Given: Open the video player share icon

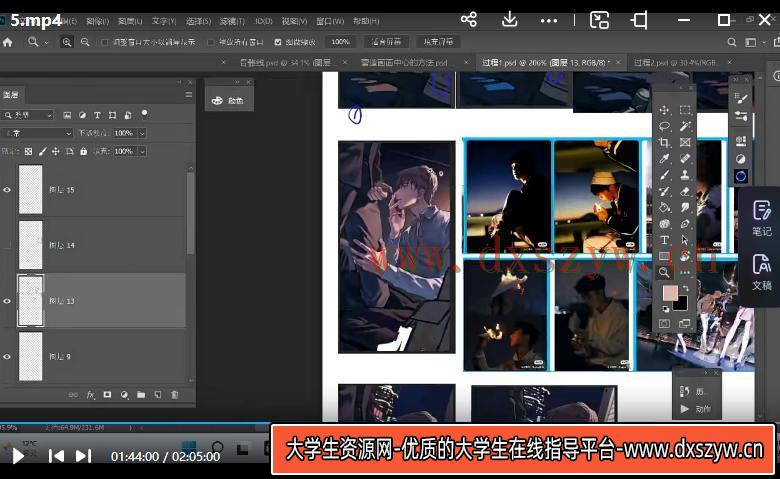Looking at the screenshot, I should pyautogui.click(x=469, y=20).
